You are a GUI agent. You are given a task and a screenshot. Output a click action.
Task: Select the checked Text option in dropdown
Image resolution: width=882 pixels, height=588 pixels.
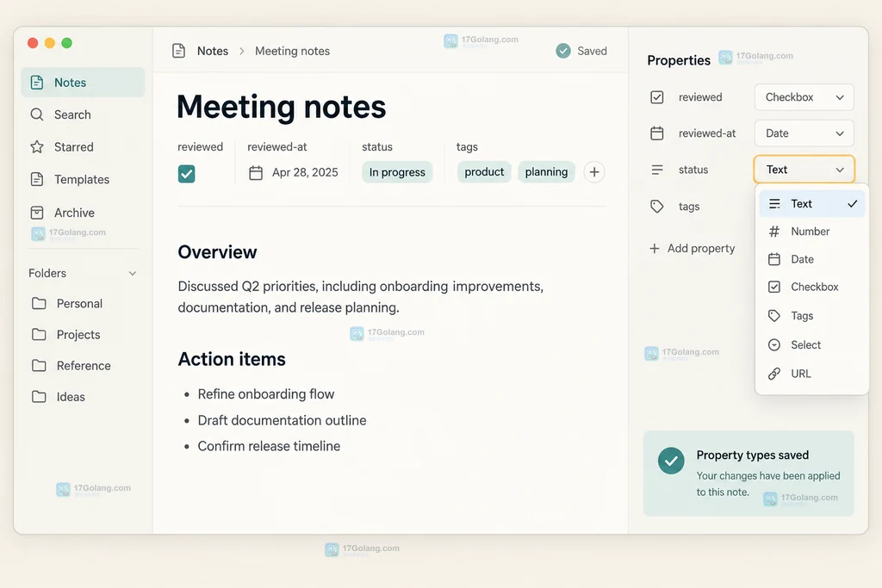pyautogui.click(x=811, y=203)
